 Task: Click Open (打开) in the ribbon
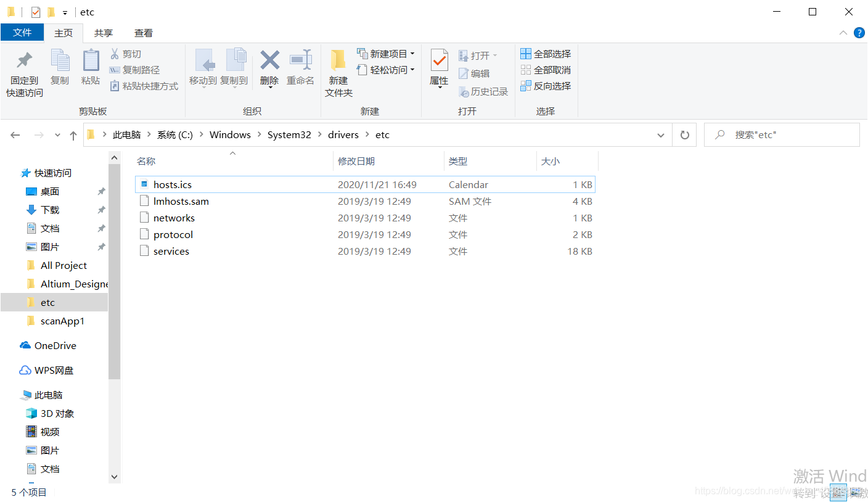(478, 56)
